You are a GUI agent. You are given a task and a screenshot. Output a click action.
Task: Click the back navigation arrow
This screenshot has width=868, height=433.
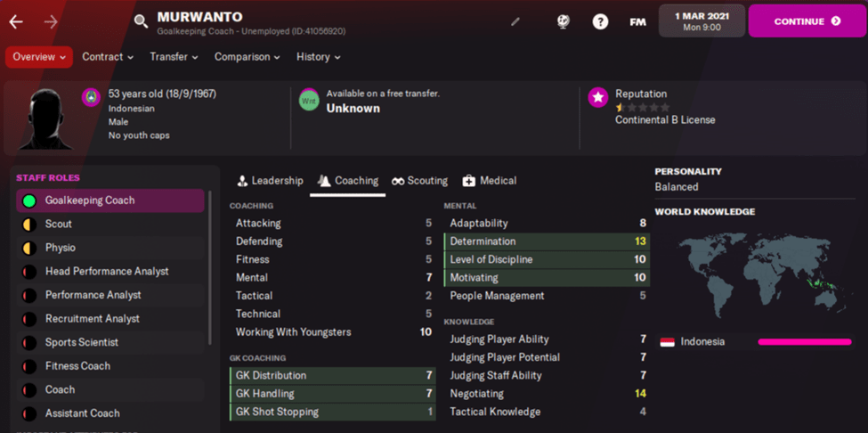click(16, 21)
